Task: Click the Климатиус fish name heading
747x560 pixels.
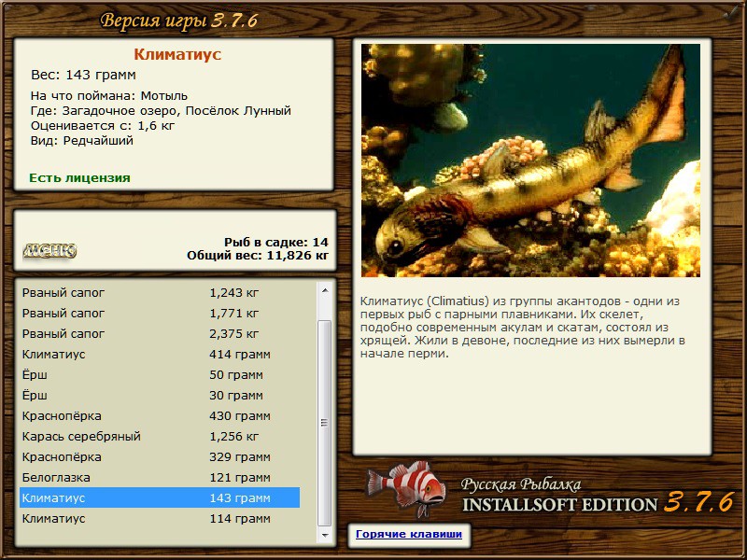Action: [x=177, y=54]
